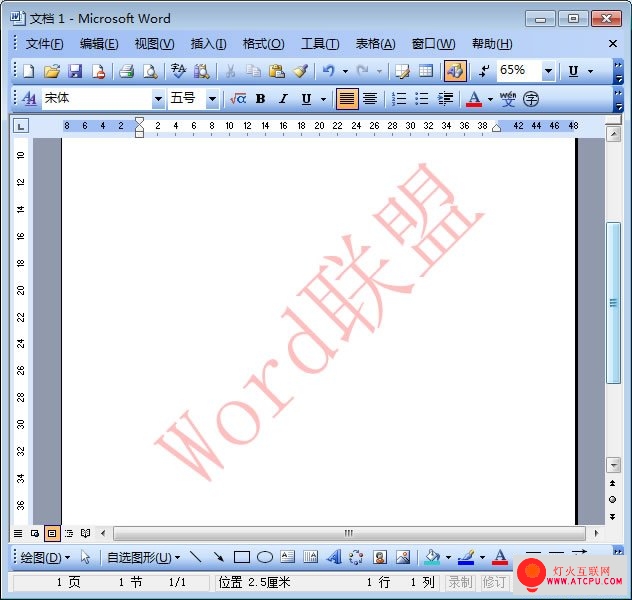This screenshot has height=600, width=632.
Task: Click 修订 in the status bar
Action: (x=494, y=582)
